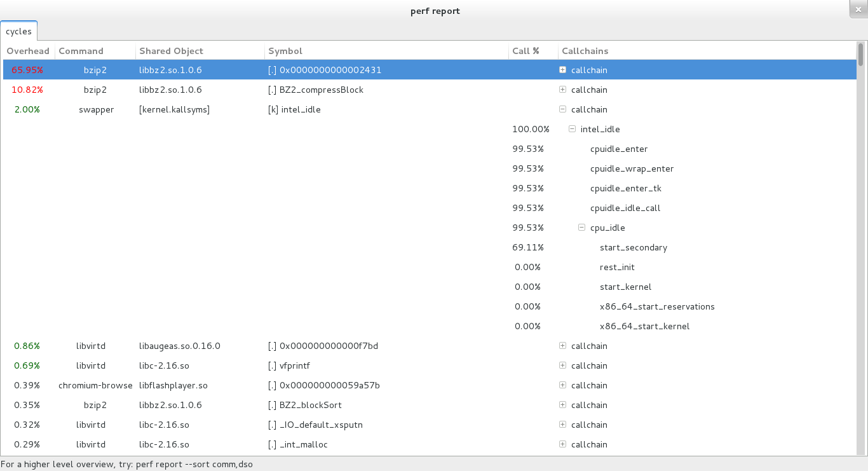Click the 2.00% overhead value

point(27,109)
